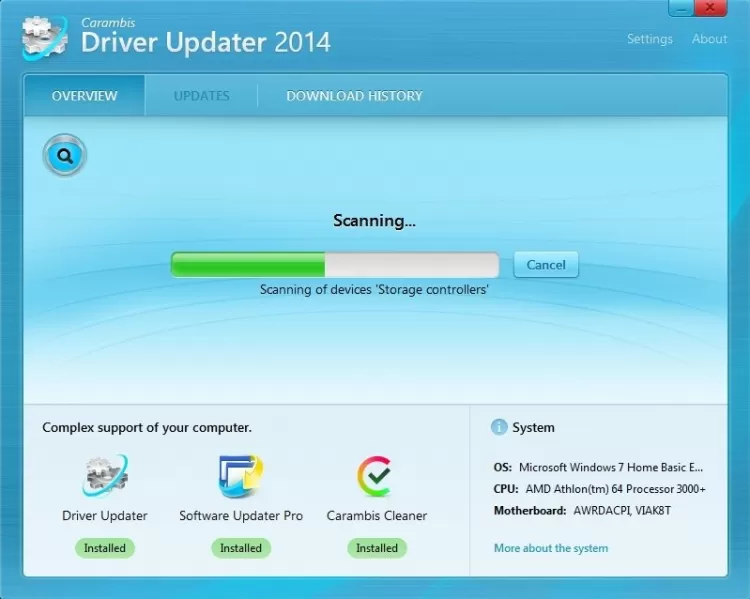The image size is (750, 599).
Task: Click the 'Software Updater Pro' label
Action: [241, 516]
